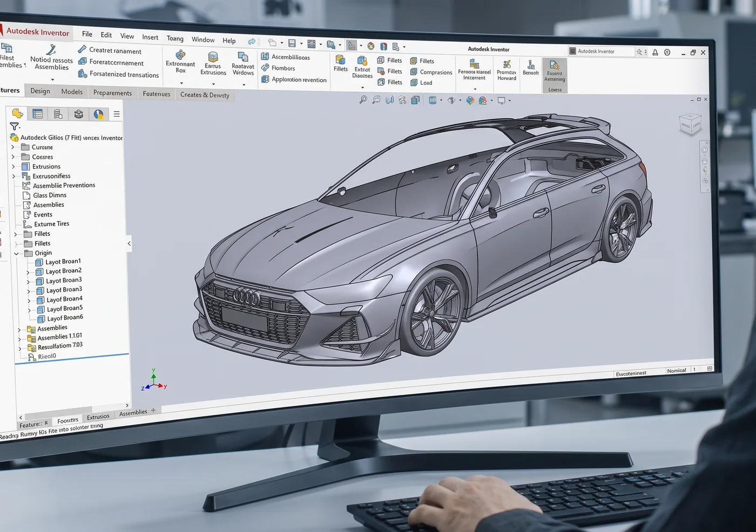Open the Insert menu
Viewport: 756px width, 532px height.
[150, 37]
